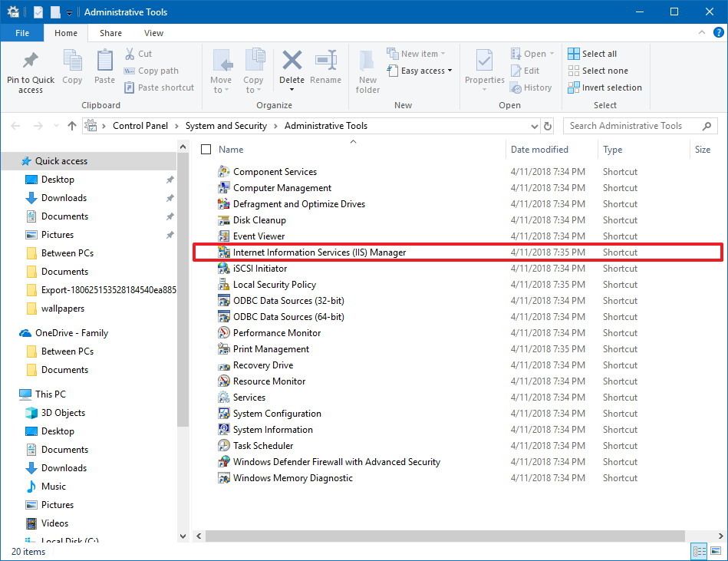Refresh the Administrative Tools folder

(x=548, y=126)
